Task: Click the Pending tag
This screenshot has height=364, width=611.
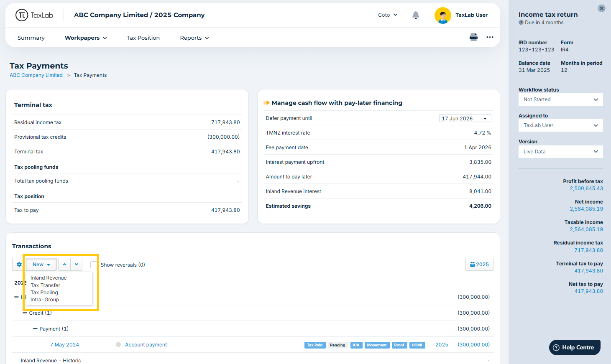Action: (337, 345)
